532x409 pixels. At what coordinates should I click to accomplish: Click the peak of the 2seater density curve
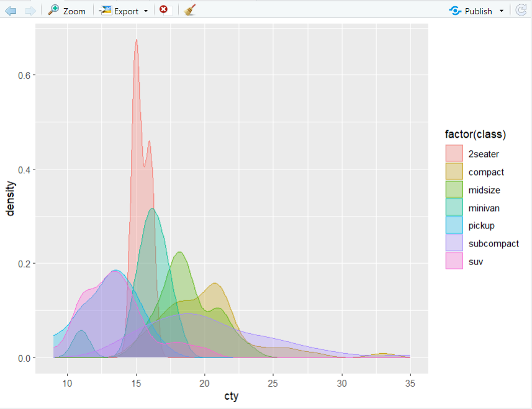[137, 40]
